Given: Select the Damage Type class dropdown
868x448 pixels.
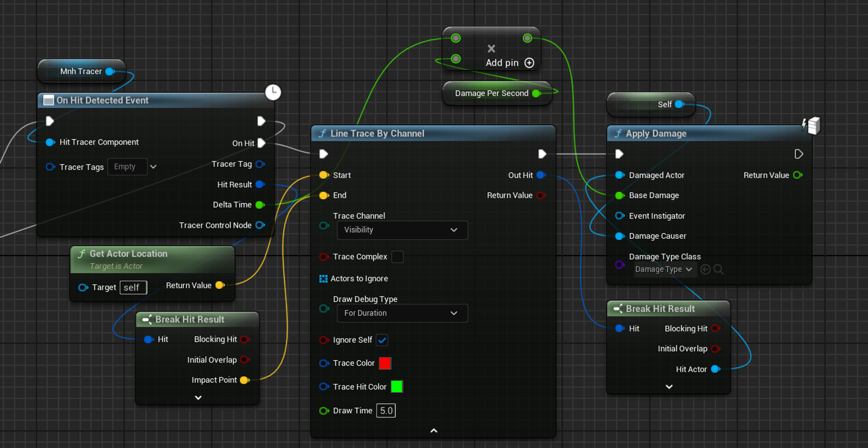Looking at the screenshot, I should coord(663,270).
